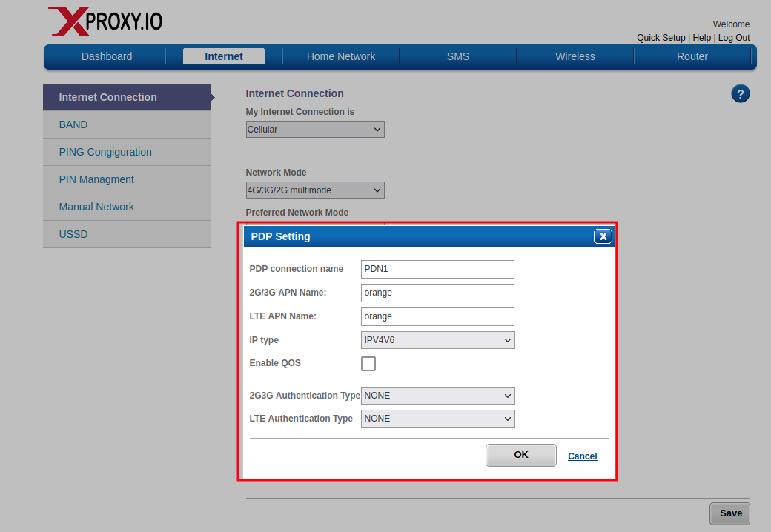
Task: Close the PDP Setting dialog with X
Action: [603, 236]
